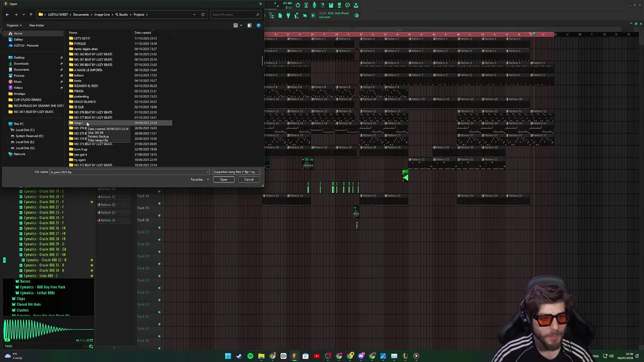
Task: Open the File name combo dropdown arrow
Action: pos(207,172)
